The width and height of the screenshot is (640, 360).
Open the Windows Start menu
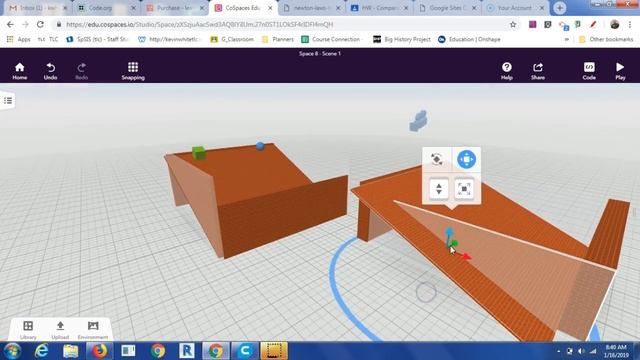point(12,351)
